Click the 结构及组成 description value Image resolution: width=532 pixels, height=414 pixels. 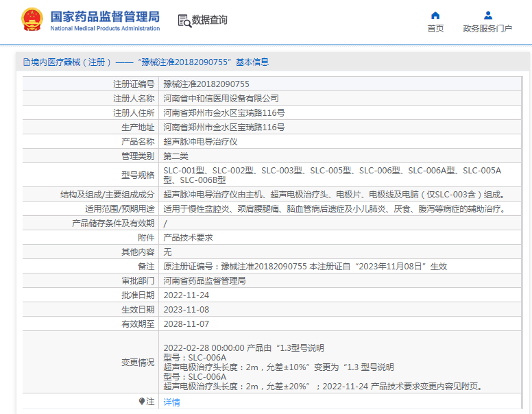(x=335, y=195)
